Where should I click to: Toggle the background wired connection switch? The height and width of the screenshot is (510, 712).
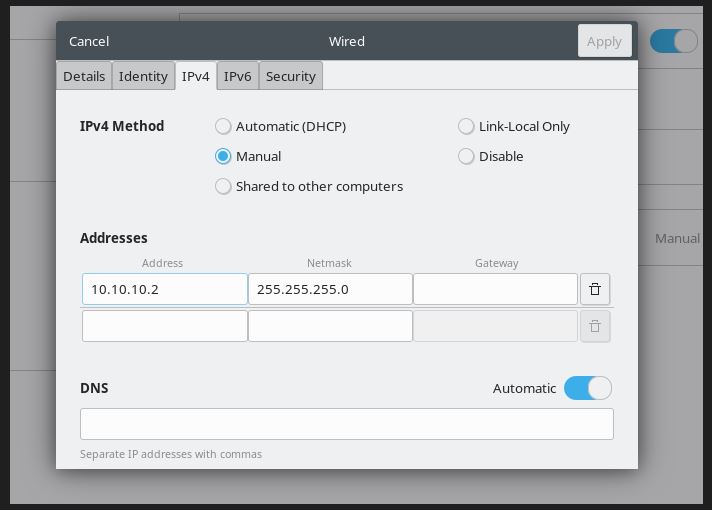[673, 41]
